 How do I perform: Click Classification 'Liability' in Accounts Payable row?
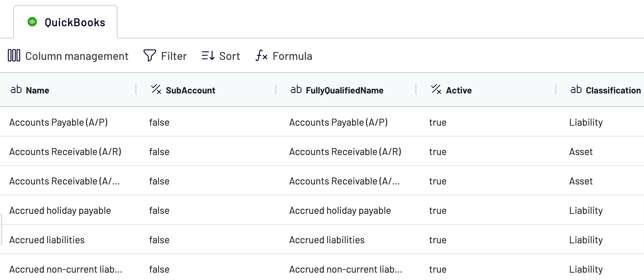pyautogui.click(x=586, y=122)
